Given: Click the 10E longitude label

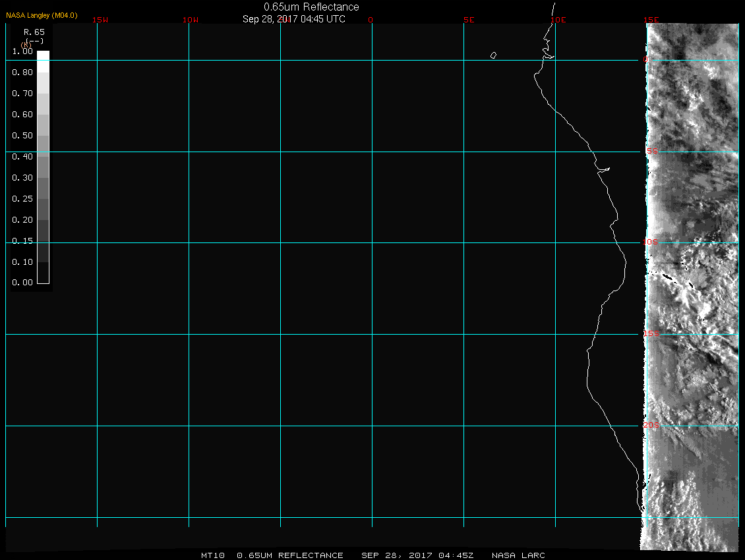Looking at the screenshot, I should [558, 20].
